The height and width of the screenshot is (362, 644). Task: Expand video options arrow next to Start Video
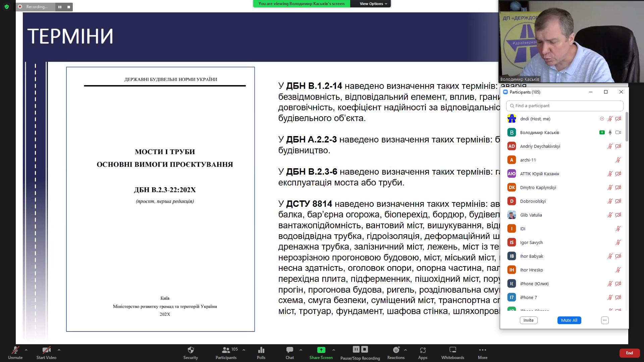[x=59, y=350]
